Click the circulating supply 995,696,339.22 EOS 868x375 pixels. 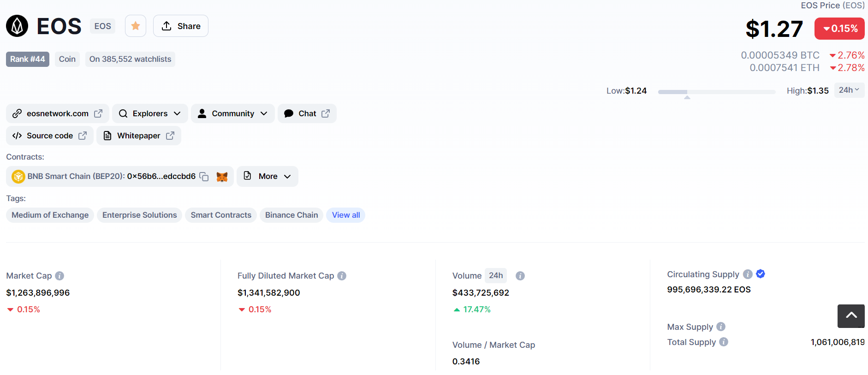click(709, 290)
